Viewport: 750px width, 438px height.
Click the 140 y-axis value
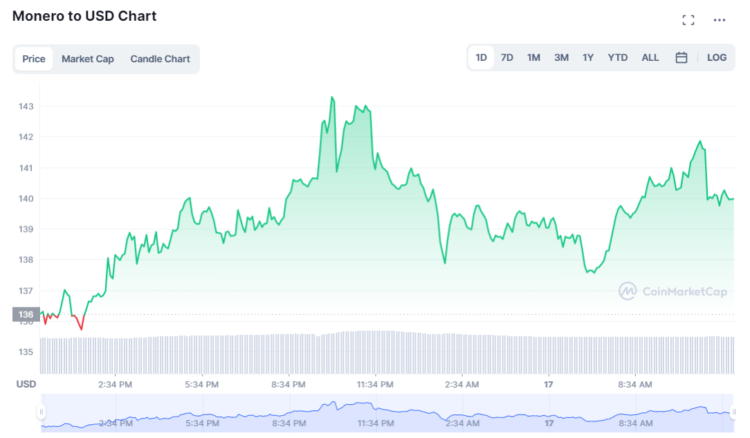click(x=26, y=198)
